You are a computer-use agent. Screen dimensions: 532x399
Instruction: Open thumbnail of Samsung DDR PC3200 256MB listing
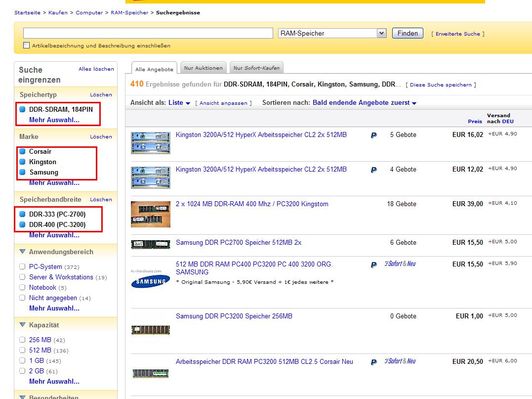[151, 330]
